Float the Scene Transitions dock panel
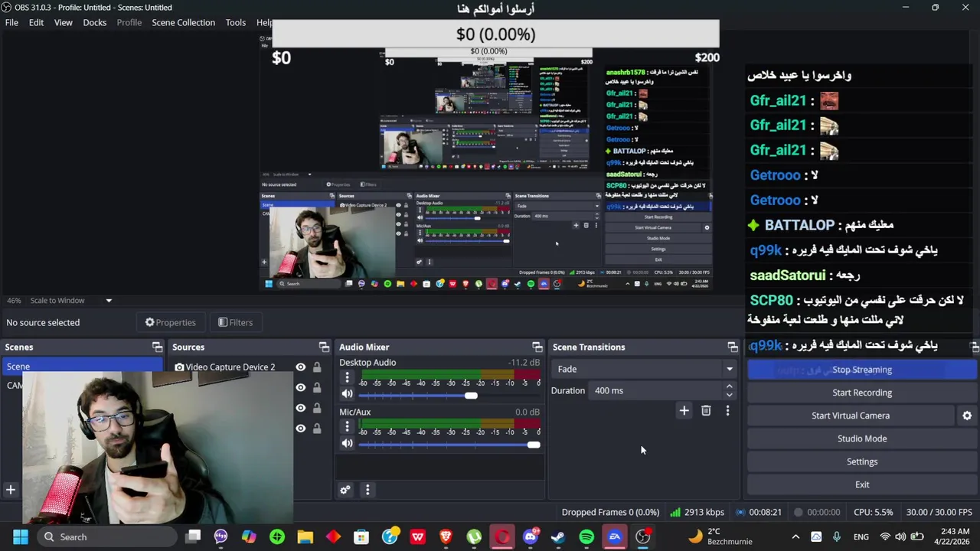The width and height of the screenshot is (980, 551). tap(733, 347)
